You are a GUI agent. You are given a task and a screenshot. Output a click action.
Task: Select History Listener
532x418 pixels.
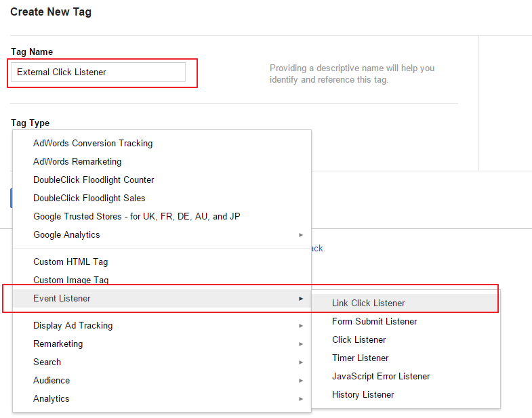406,395
